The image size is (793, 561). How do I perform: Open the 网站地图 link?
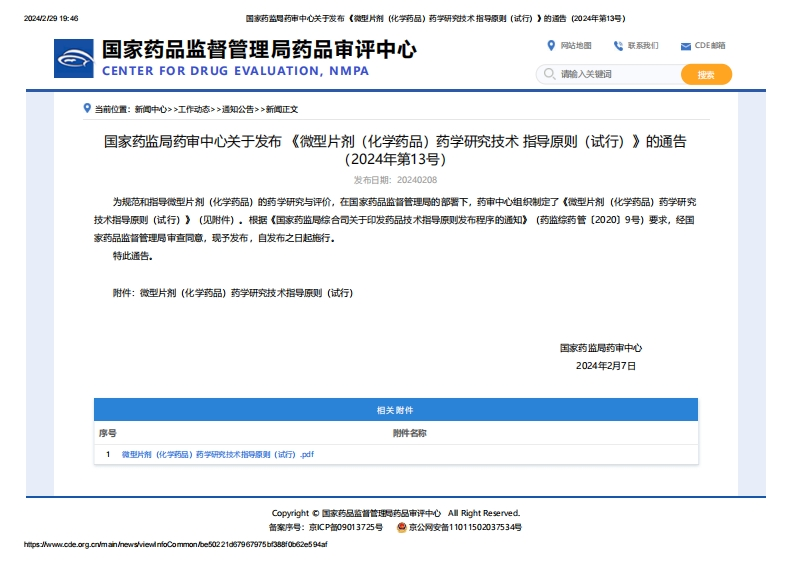tap(576, 46)
